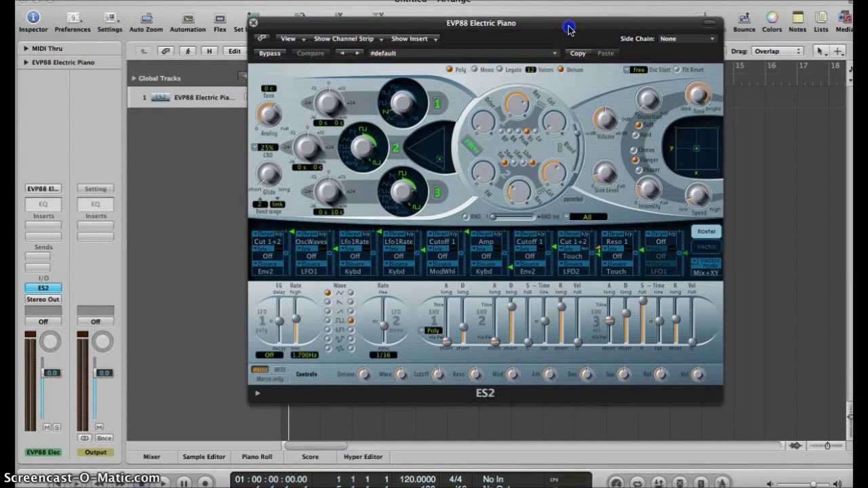
Task: Adjust LFO 1 Rate slider
Action: click(x=296, y=320)
